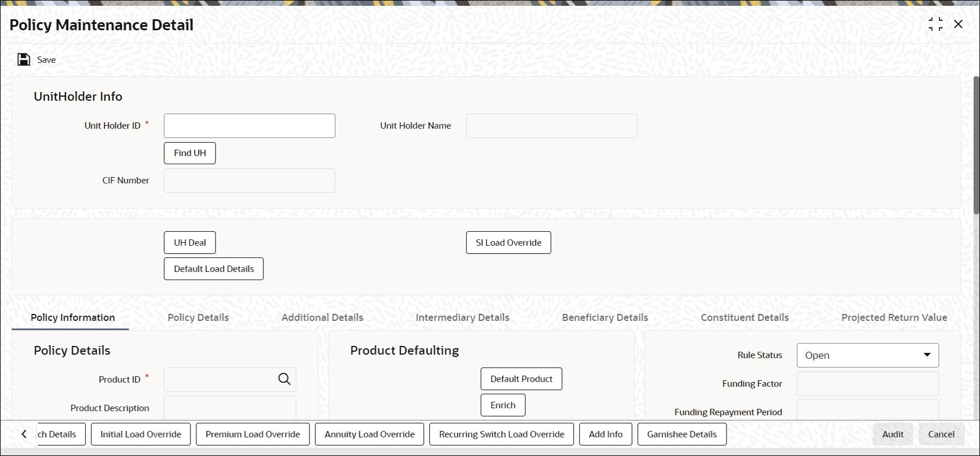Click the Find UH button

190,153
